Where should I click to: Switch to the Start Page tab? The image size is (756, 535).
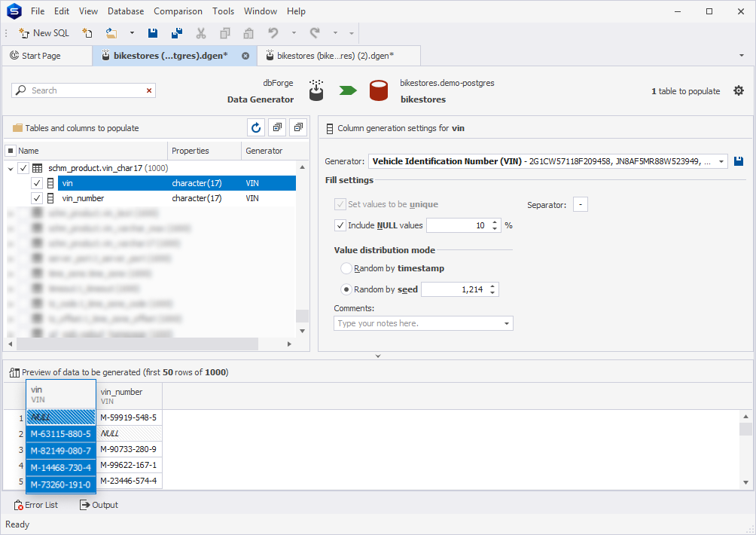(47, 56)
